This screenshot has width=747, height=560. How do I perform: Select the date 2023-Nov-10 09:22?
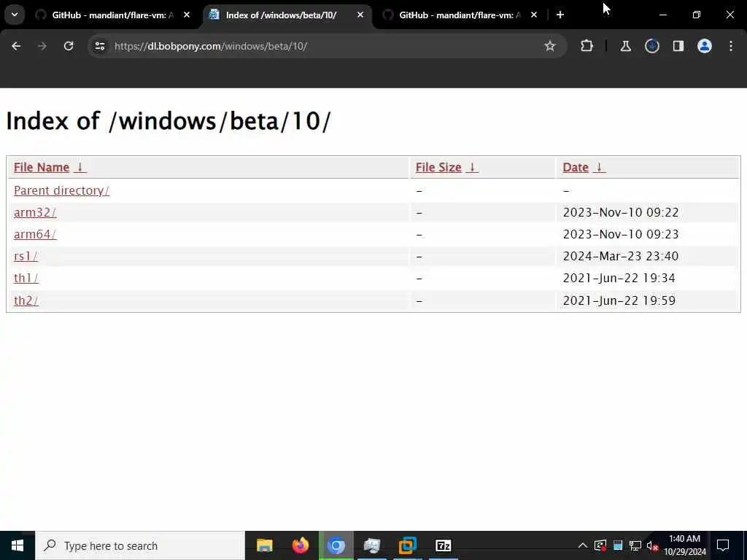click(620, 212)
